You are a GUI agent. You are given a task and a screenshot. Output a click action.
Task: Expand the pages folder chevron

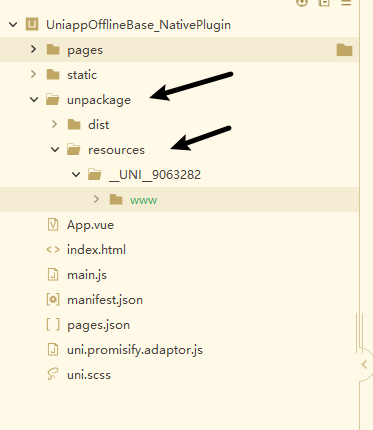coord(33,49)
